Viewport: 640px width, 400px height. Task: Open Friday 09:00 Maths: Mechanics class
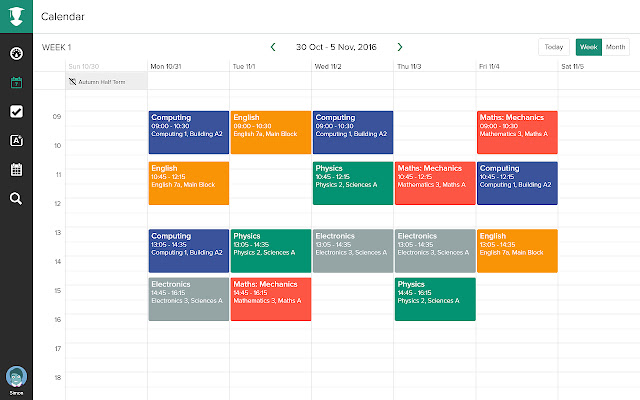tap(517, 132)
